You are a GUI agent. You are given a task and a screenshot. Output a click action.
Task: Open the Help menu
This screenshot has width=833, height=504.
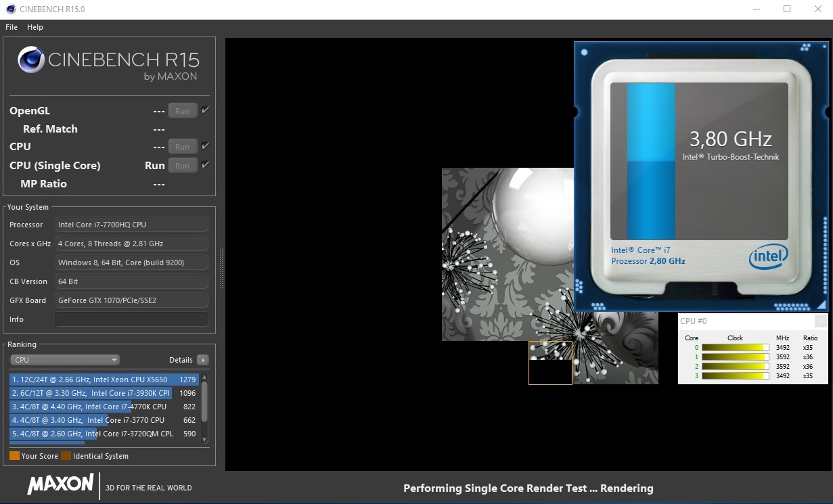point(35,27)
